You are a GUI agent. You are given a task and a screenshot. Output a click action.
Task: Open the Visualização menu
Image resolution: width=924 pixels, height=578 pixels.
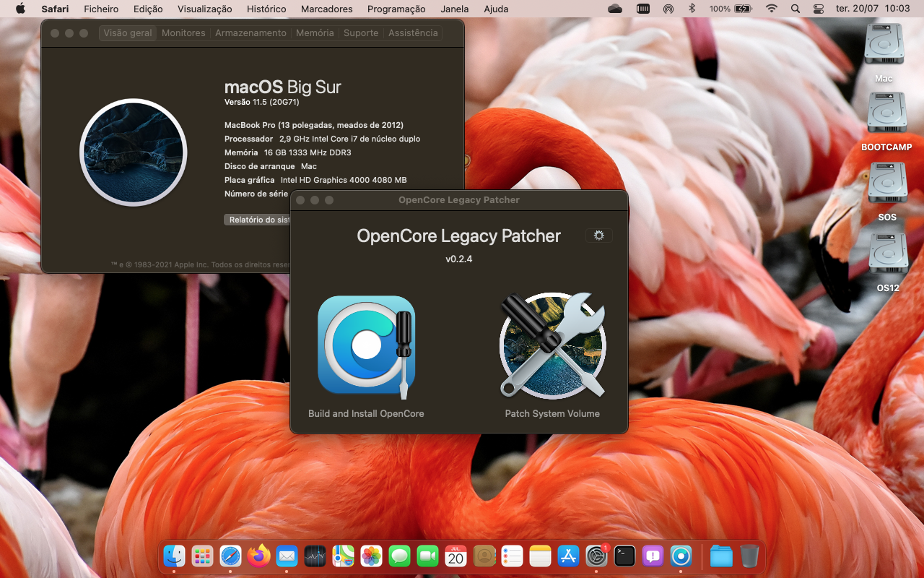(x=205, y=9)
